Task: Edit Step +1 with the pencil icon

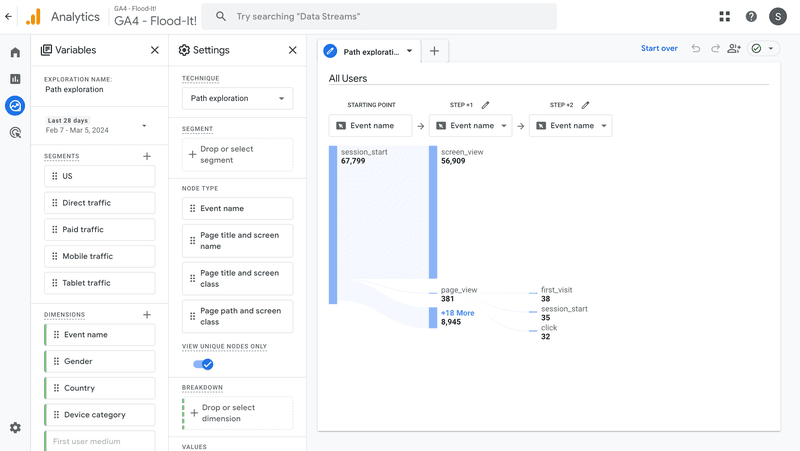Action: (x=486, y=105)
